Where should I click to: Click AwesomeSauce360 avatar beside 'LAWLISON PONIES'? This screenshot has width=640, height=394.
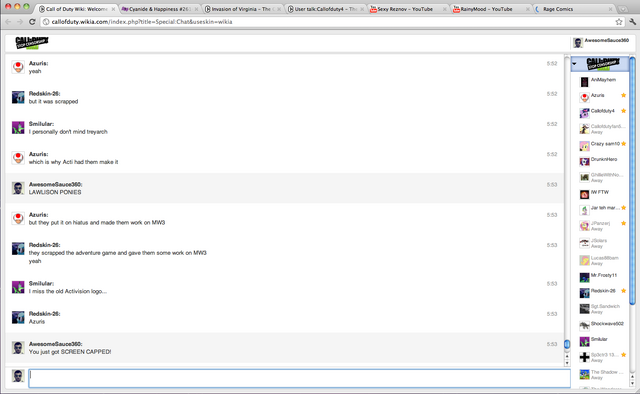click(x=18, y=188)
